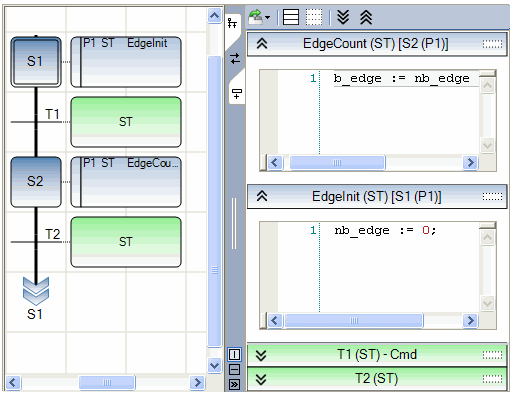Screen dimensions: 517x407
Task: Click the chart's horizontal scrollbar left arrow
Action: 13,382
